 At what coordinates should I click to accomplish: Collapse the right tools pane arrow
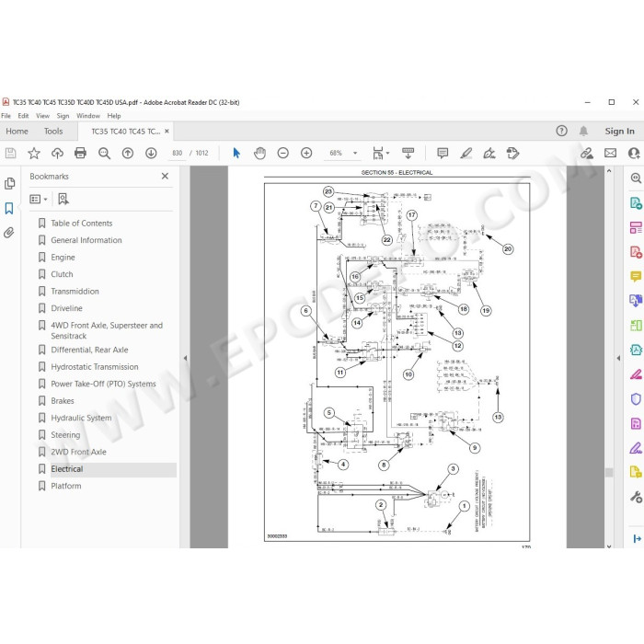(x=618, y=358)
